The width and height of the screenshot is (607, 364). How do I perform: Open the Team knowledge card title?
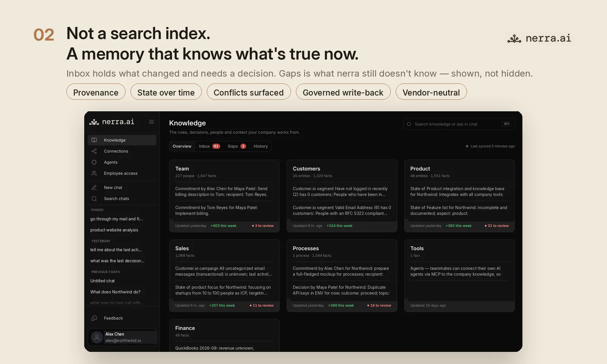[x=182, y=169]
